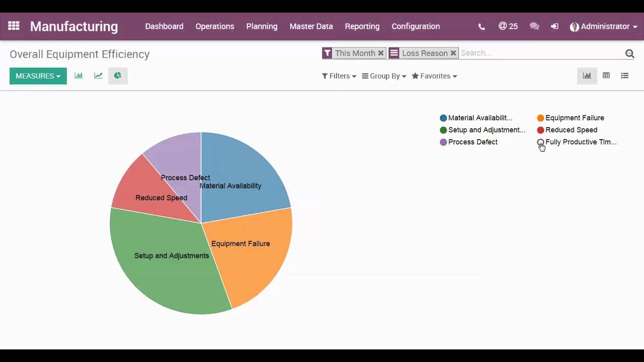Open the pivot table view
The image size is (644, 362).
[x=606, y=76]
